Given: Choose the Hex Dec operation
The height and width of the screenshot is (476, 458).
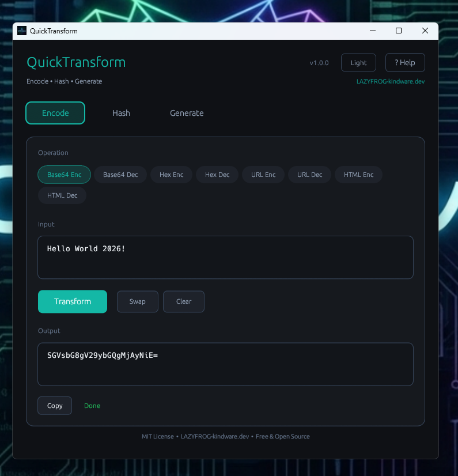Looking at the screenshot, I should coord(217,175).
